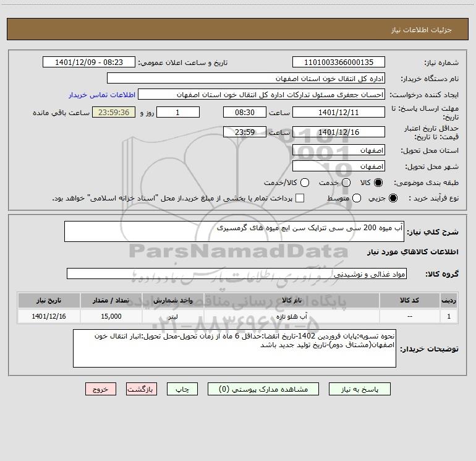The image size is (476, 461).
Task: Click the request creator field احسان جعفری
Action: pyautogui.click(x=261, y=94)
